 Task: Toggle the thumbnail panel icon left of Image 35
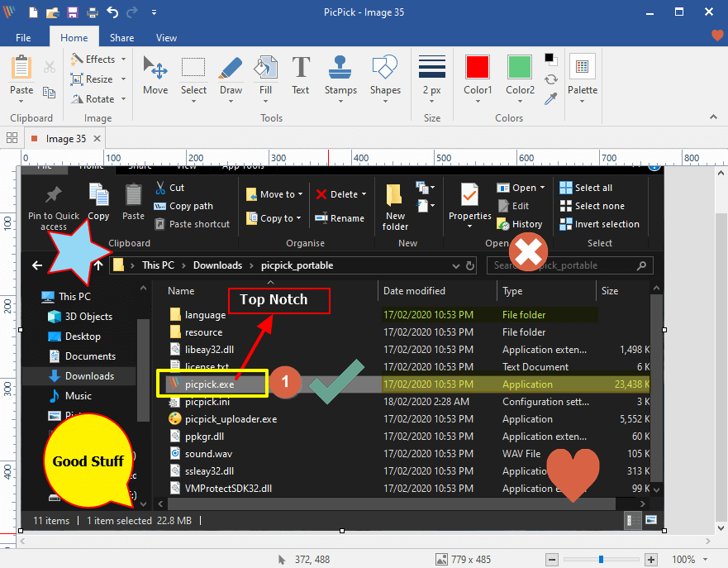point(12,138)
